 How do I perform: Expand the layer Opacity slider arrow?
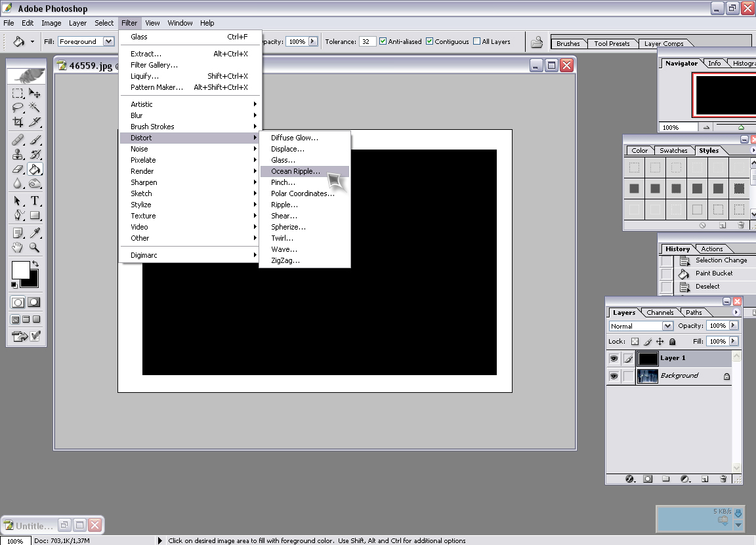tap(733, 326)
